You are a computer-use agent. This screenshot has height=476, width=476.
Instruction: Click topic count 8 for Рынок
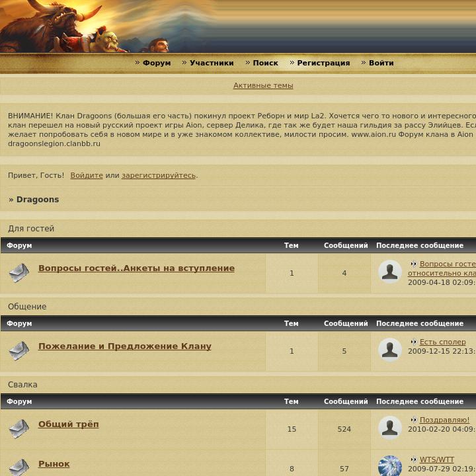[292, 469]
